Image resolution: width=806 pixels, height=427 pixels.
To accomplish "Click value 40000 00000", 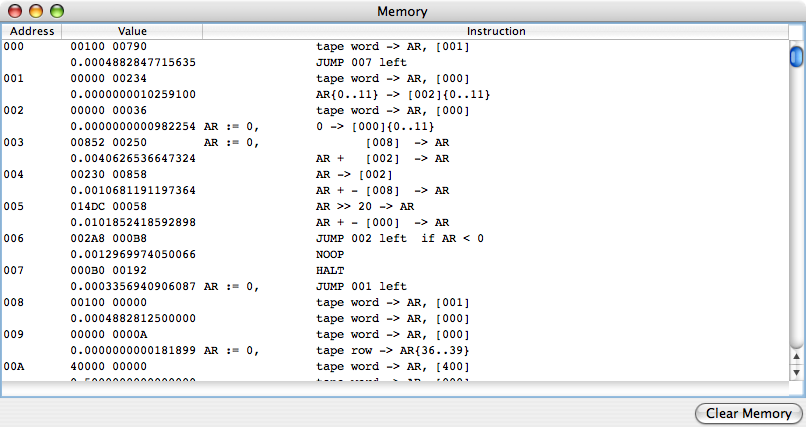I will 108,366.
